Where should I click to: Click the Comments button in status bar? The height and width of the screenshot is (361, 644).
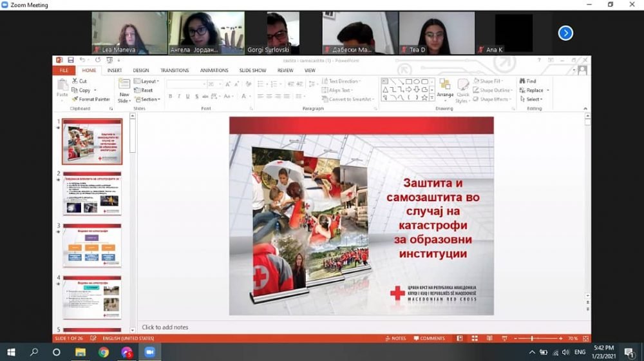429,338
